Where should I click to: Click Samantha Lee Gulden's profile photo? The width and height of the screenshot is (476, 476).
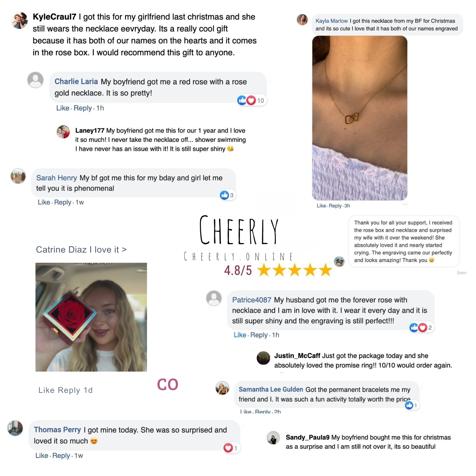pos(222,388)
